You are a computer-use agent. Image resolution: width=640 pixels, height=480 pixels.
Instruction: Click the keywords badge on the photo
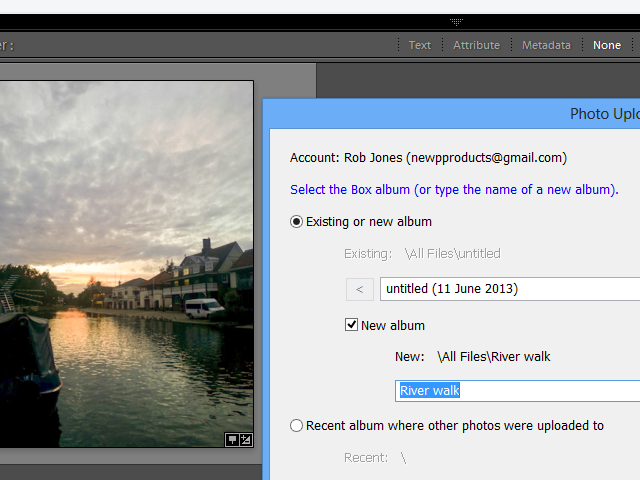[x=233, y=439]
